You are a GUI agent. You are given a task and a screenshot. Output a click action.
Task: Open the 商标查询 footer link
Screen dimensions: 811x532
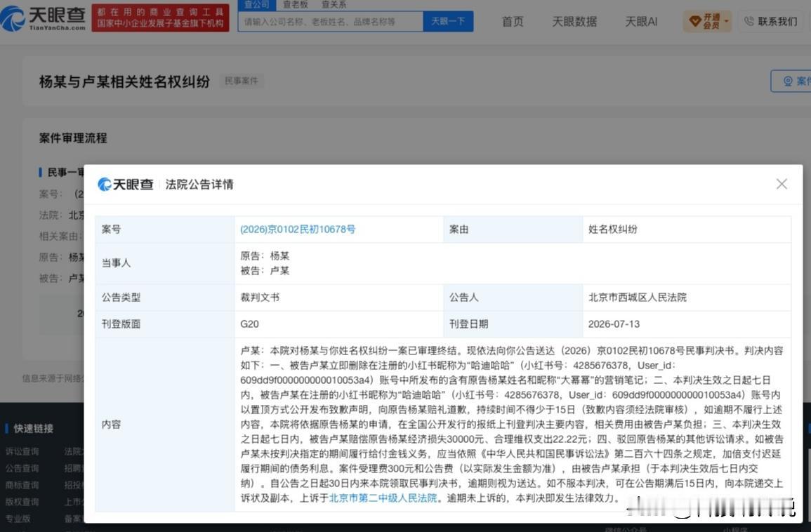tap(22, 485)
